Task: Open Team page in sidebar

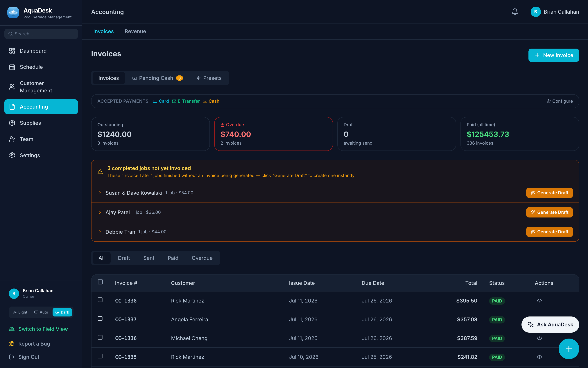Action: (41, 139)
